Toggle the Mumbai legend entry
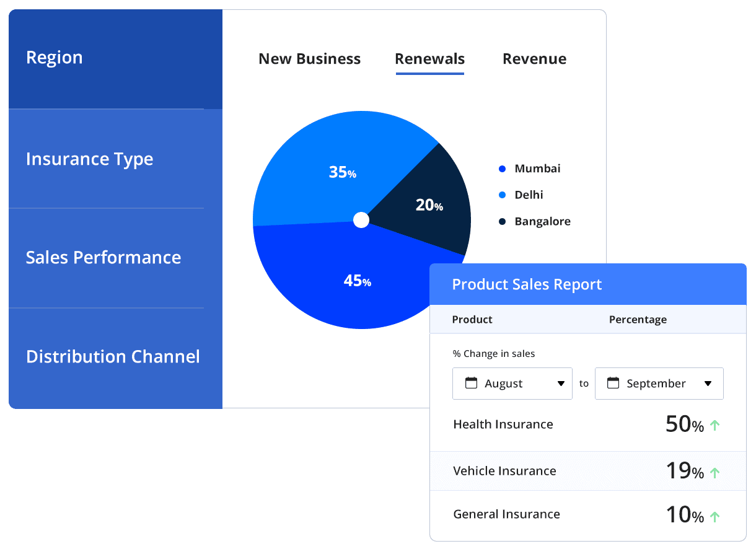 pos(537,168)
